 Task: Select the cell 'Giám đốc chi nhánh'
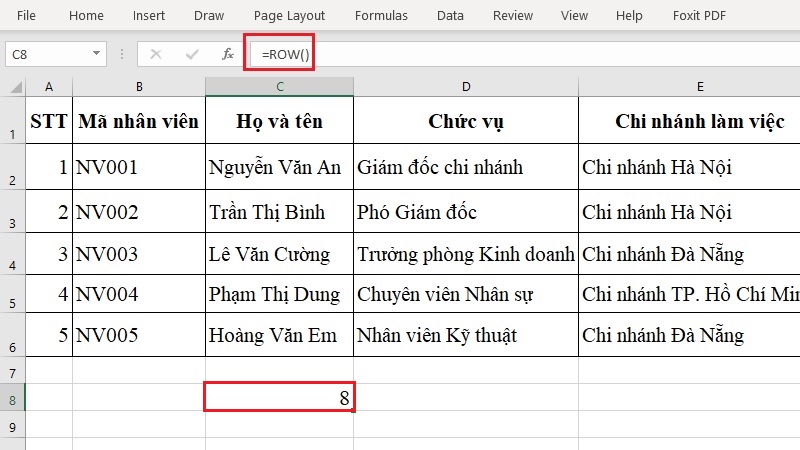466,167
